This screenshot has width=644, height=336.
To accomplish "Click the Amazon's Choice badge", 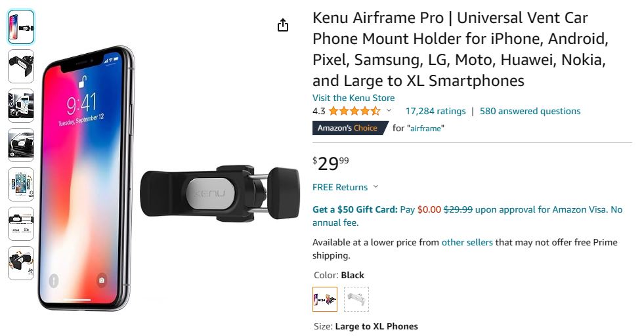I will tap(348, 128).
